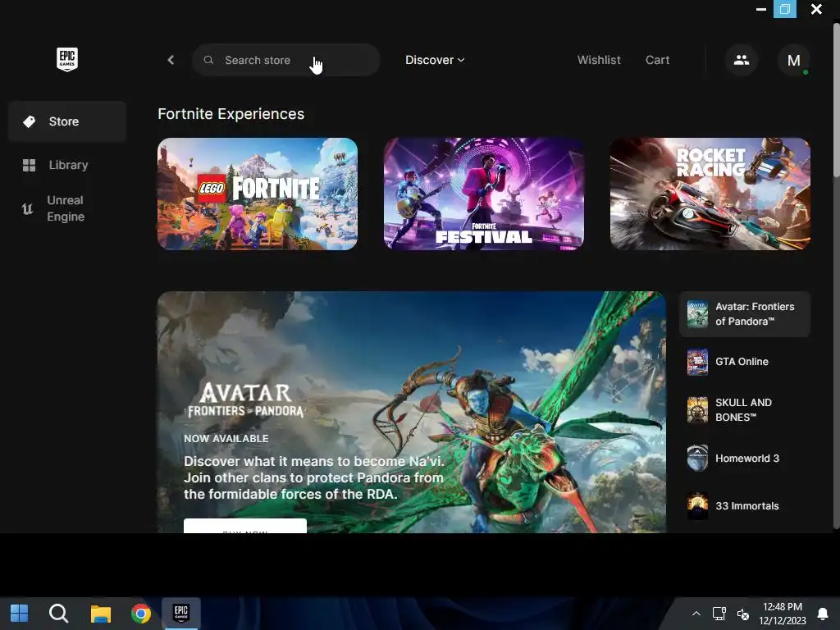840x630 pixels.
Task: Open the LEGO Fortnite card
Action: [x=258, y=194]
